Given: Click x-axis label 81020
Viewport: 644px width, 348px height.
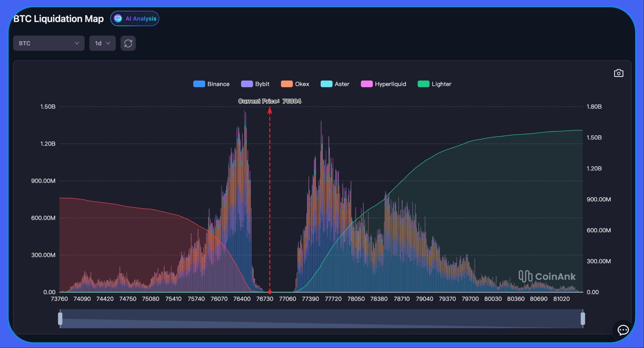Looking at the screenshot, I should (561, 299).
